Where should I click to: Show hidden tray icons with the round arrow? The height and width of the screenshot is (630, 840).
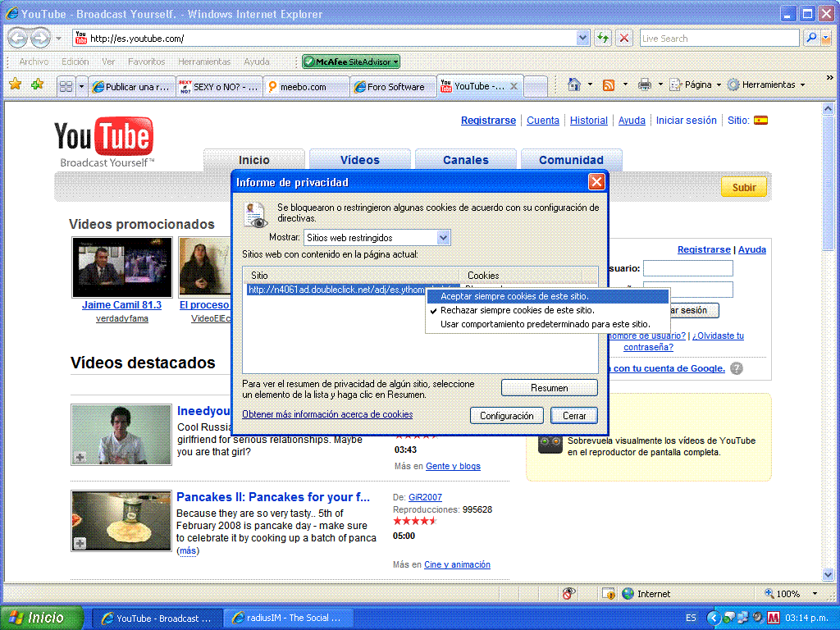tap(713, 618)
